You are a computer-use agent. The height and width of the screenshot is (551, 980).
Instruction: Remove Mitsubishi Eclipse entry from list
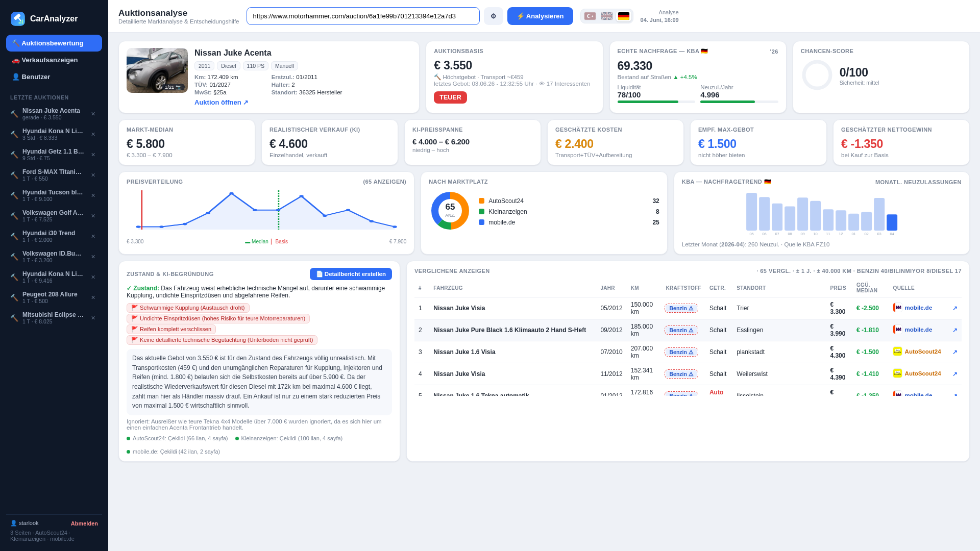(x=93, y=318)
